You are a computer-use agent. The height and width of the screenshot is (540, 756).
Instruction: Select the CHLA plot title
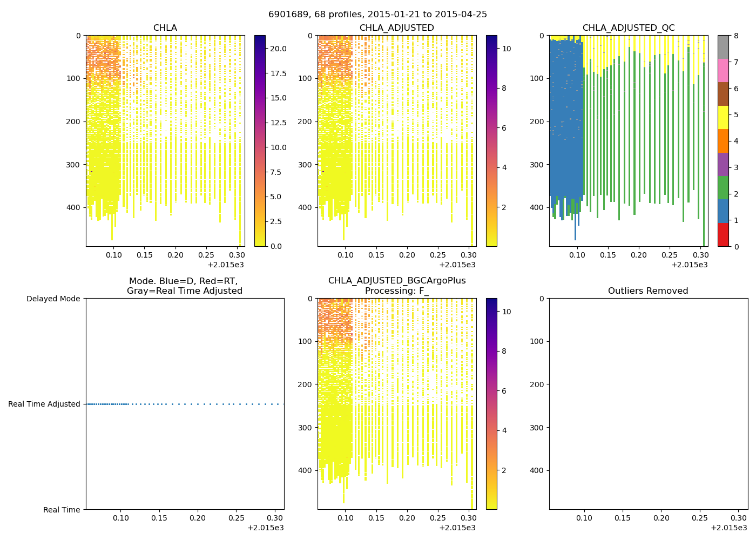[165, 28]
